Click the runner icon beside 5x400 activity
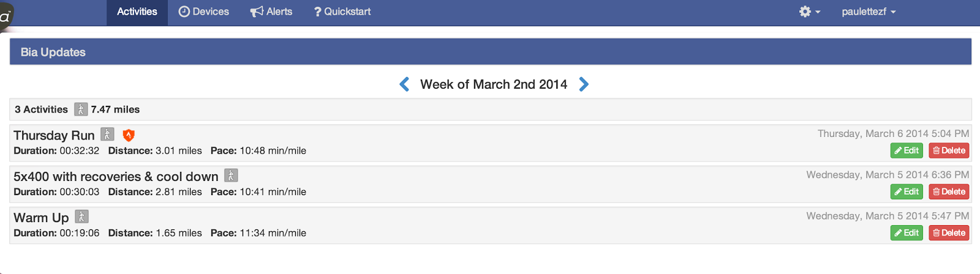The height and width of the screenshot is (274, 980). point(231,176)
